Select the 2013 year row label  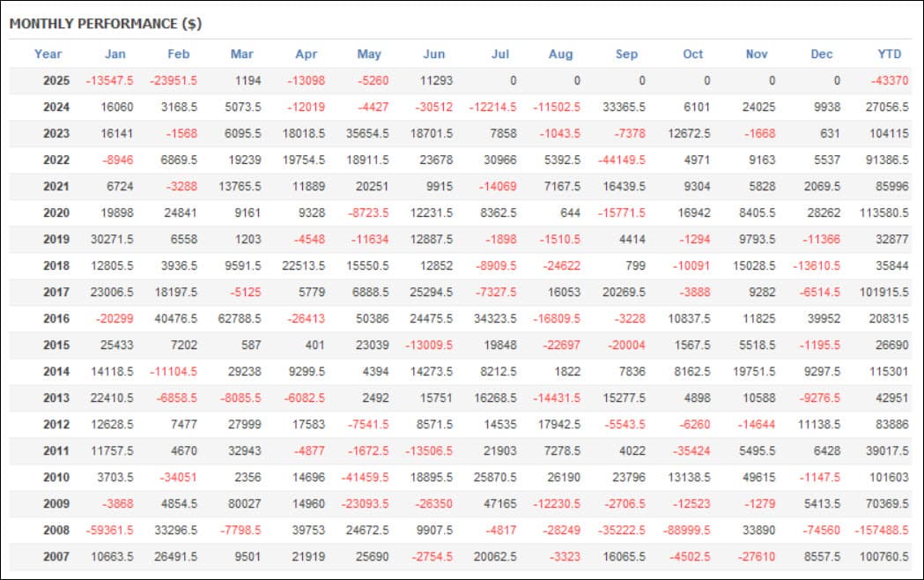point(56,398)
